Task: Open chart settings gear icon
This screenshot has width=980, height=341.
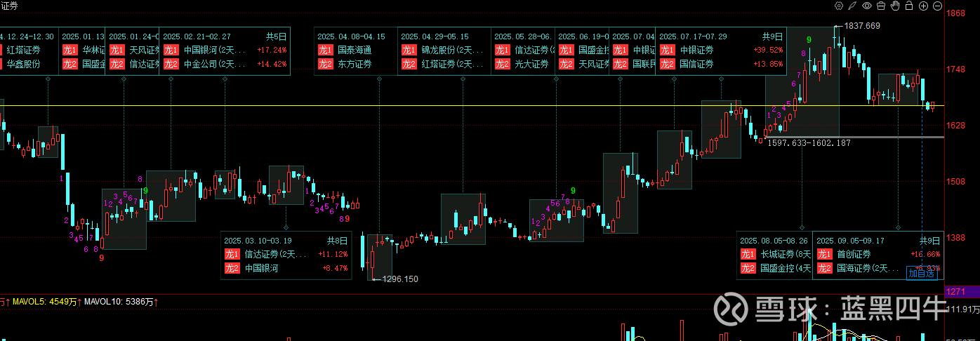Action: pyautogui.click(x=838, y=6)
